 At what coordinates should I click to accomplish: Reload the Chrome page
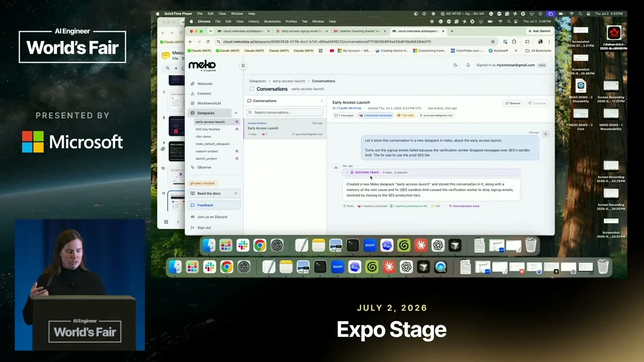click(x=208, y=42)
